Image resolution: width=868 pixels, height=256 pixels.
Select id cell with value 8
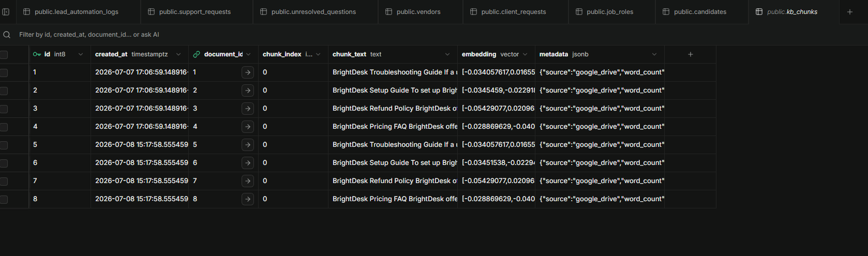pos(60,199)
